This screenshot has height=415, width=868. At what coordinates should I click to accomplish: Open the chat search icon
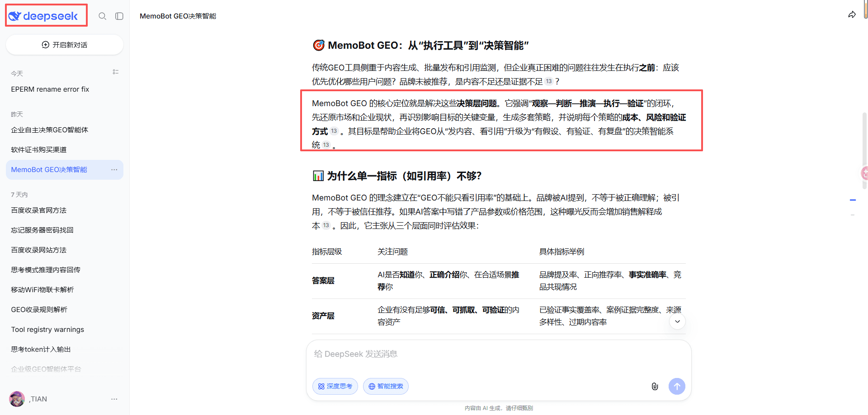(103, 16)
